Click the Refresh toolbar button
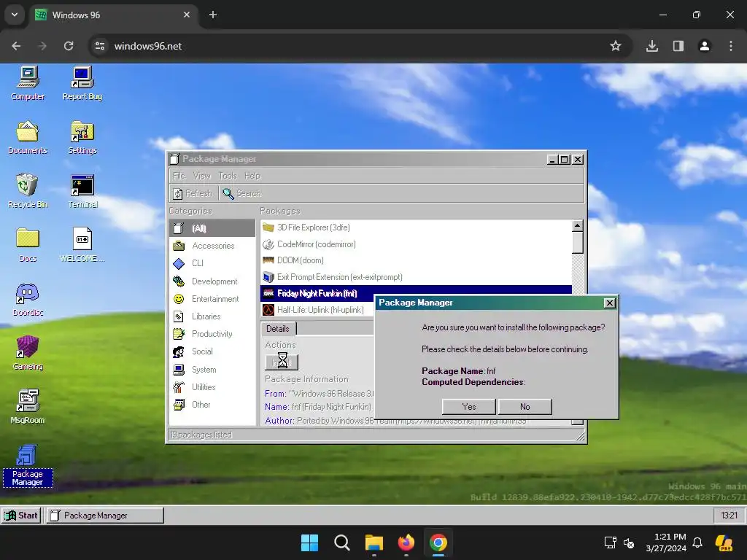747x560 pixels. coord(193,193)
